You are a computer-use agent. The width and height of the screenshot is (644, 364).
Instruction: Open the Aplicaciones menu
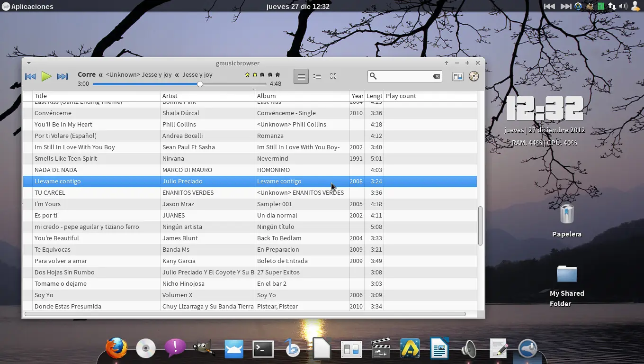click(27, 7)
